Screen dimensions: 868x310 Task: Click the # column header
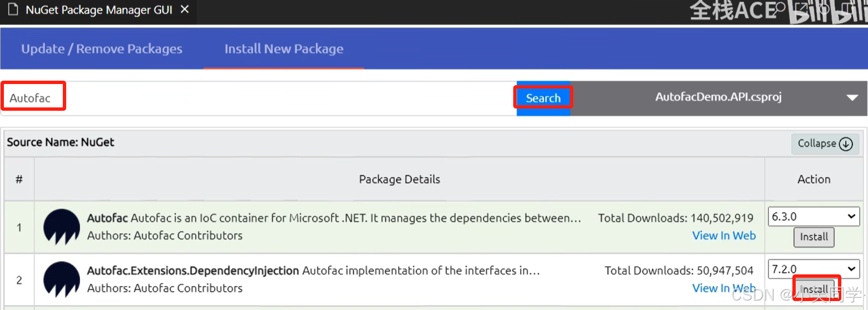coord(19,179)
